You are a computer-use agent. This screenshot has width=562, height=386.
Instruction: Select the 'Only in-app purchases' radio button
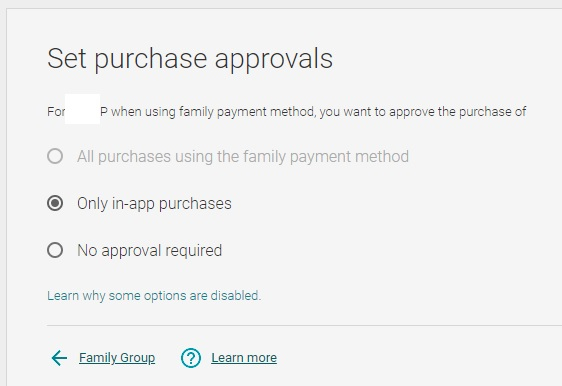(x=55, y=203)
